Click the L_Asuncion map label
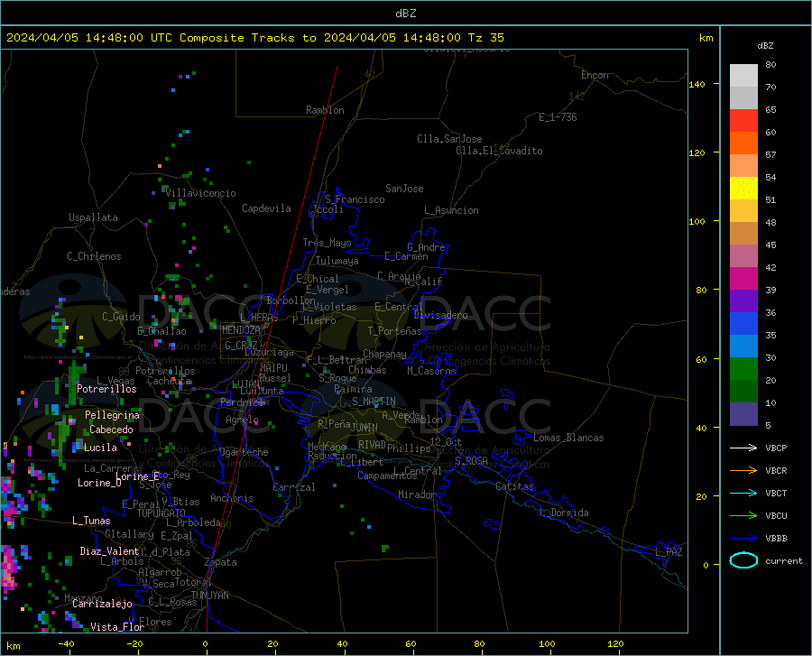The image size is (812, 656). point(451,210)
